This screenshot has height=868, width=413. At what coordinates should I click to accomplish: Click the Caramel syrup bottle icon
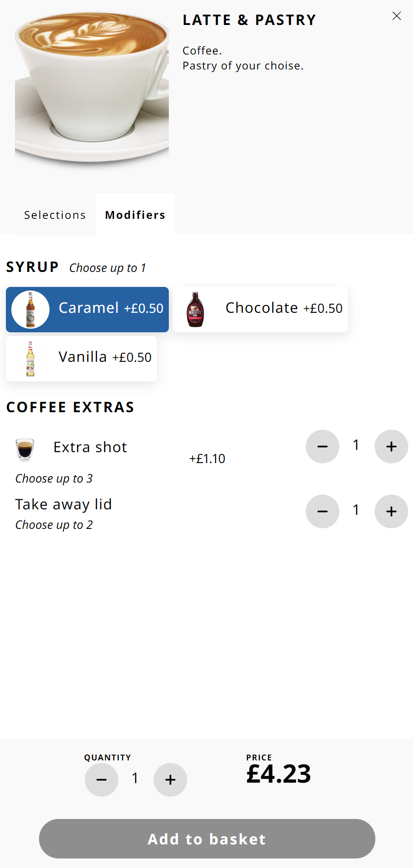[x=30, y=309]
